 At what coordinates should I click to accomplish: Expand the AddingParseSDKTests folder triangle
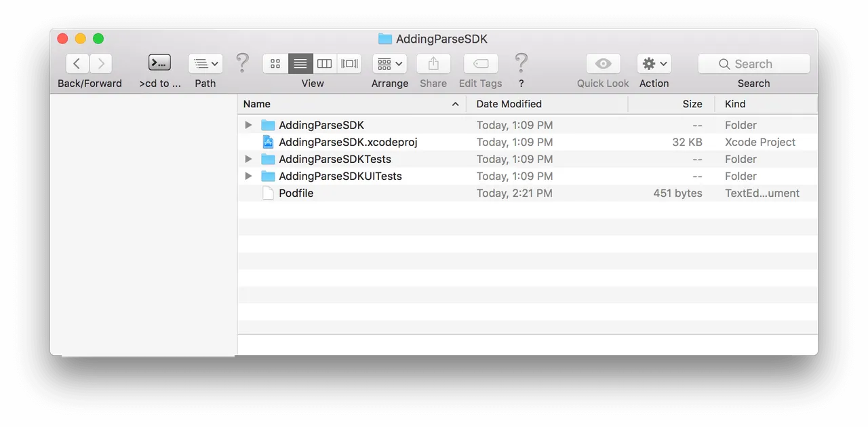point(248,159)
